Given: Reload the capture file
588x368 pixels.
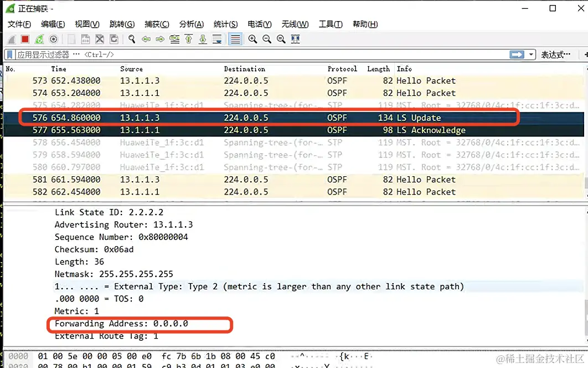Looking at the screenshot, I should point(114,39).
